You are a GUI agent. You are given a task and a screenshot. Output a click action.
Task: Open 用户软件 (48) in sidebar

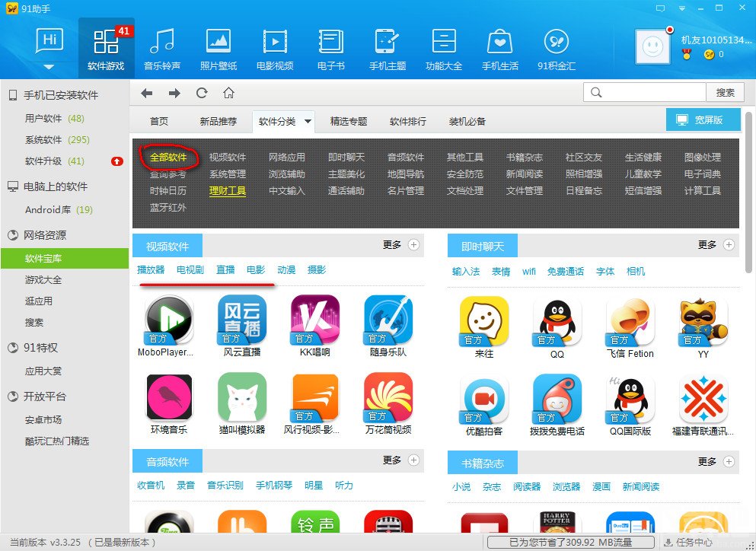[x=55, y=118]
